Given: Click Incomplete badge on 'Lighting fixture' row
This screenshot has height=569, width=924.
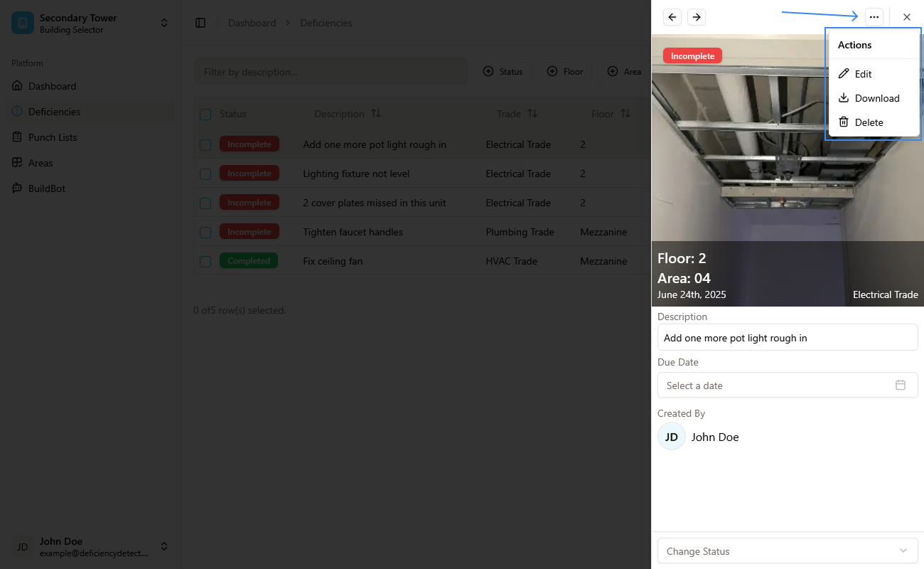Looking at the screenshot, I should click(249, 174).
